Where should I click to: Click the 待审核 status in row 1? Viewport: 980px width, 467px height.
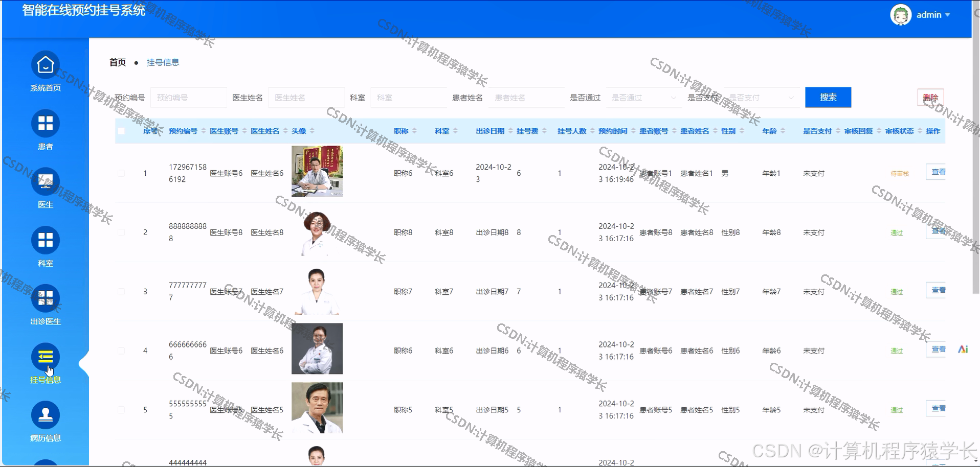(x=900, y=174)
